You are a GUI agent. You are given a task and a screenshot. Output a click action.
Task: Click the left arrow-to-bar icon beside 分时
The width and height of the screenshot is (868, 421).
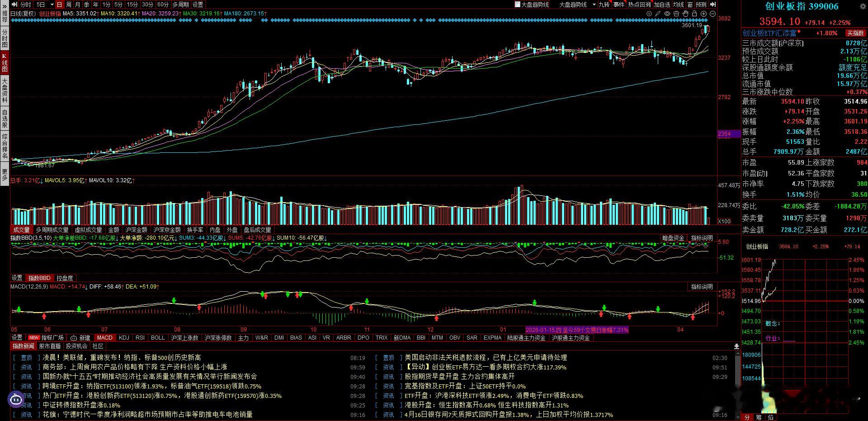click(x=15, y=5)
